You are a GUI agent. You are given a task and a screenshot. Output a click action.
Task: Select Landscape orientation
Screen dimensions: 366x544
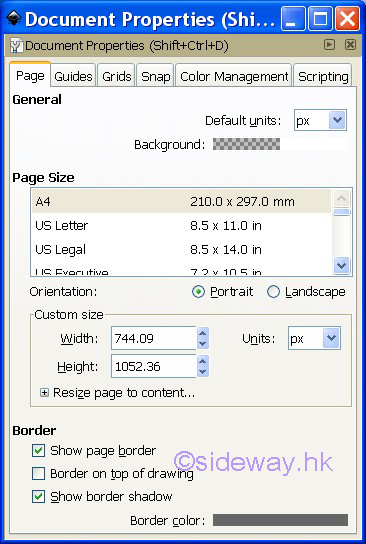273,292
